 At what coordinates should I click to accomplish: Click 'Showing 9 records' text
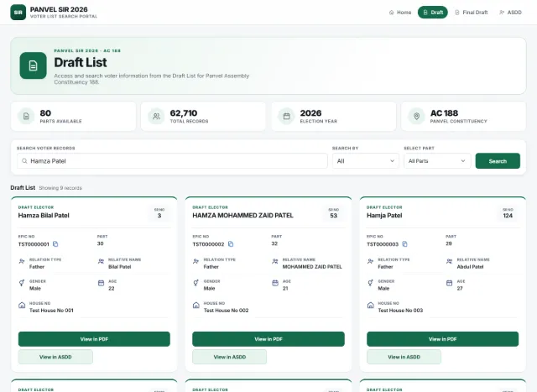point(60,188)
